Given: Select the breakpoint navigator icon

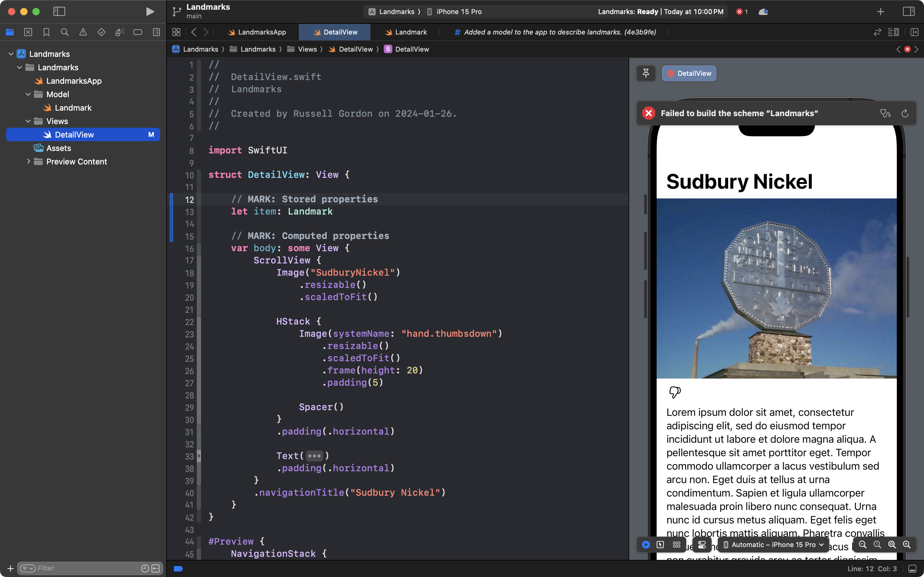Looking at the screenshot, I should [x=138, y=32].
